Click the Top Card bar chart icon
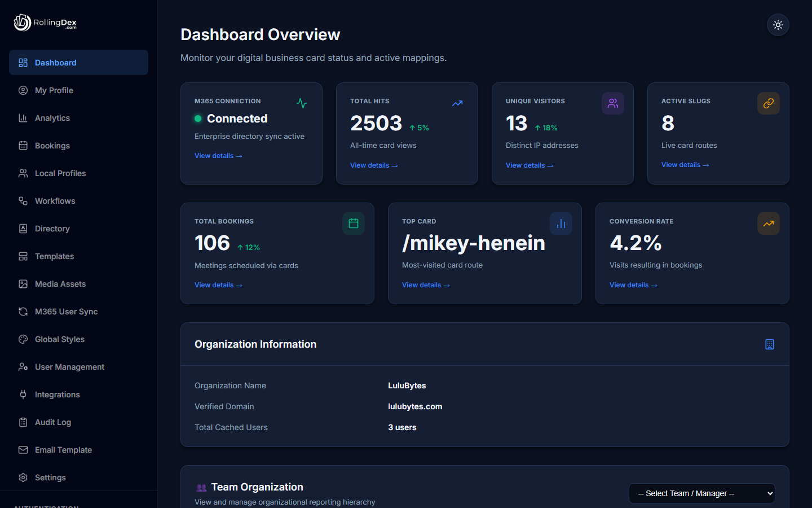The height and width of the screenshot is (508, 812). pos(561,224)
